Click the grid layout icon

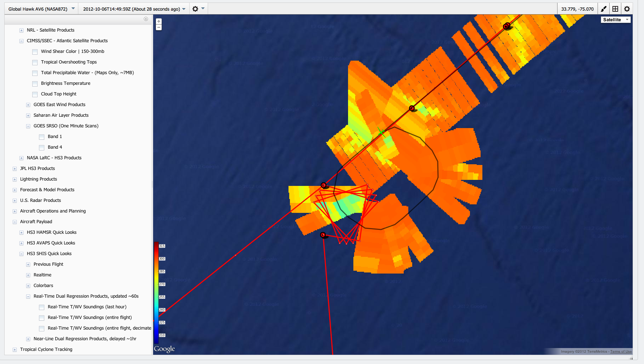615,9
